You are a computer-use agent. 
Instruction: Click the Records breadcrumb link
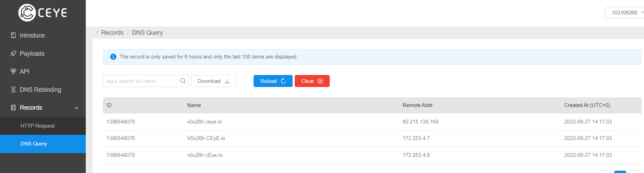[112, 33]
